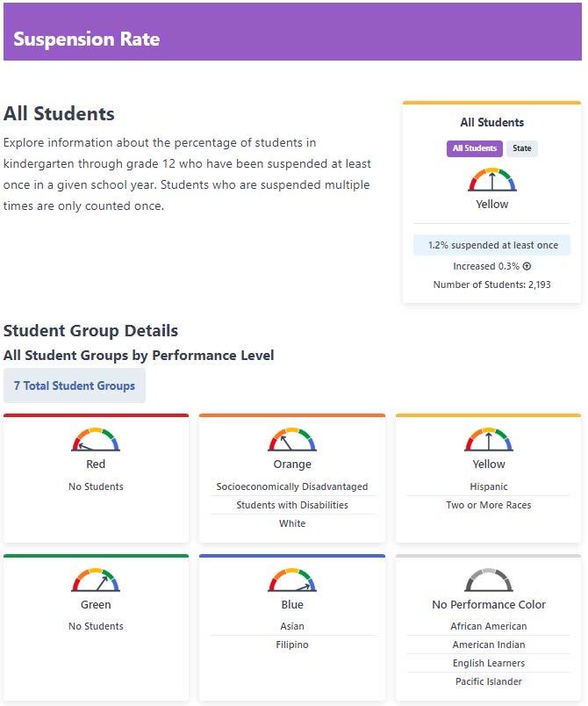Select the All Students toggle pill

coord(475,148)
